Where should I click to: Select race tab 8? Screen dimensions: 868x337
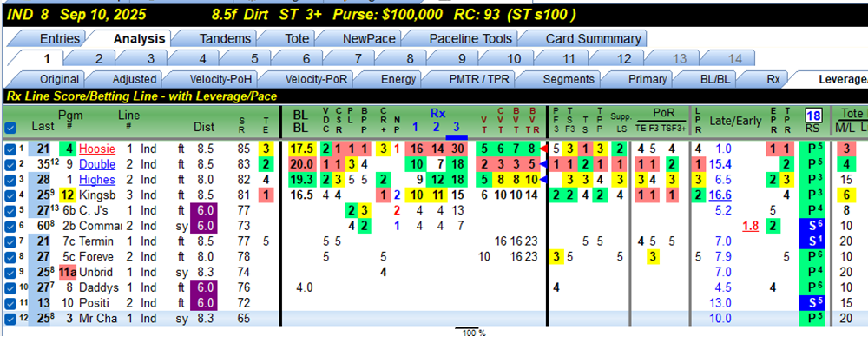tap(410, 59)
